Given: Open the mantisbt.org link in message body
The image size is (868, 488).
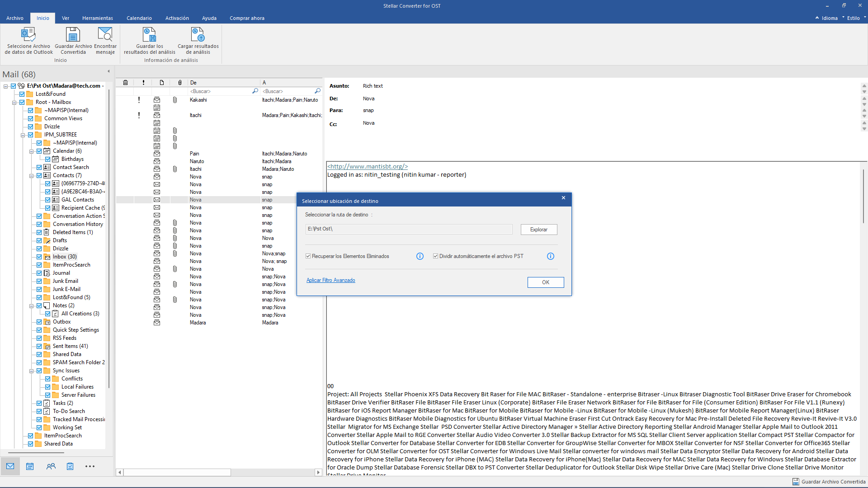Looking at the screenshot, I should point(368,166).
